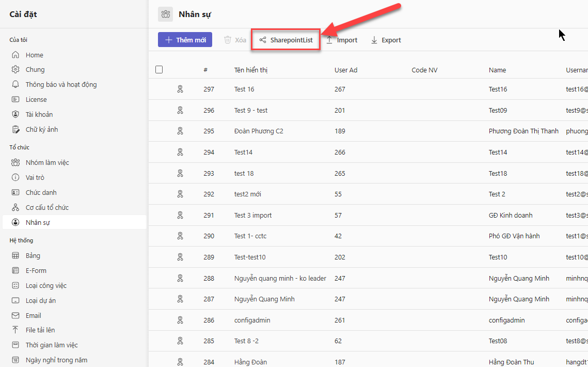Image resolution: width=588 pixels, height=367 pixels.
Task: Click Import in the toolbar
Action: pos(342,40)
